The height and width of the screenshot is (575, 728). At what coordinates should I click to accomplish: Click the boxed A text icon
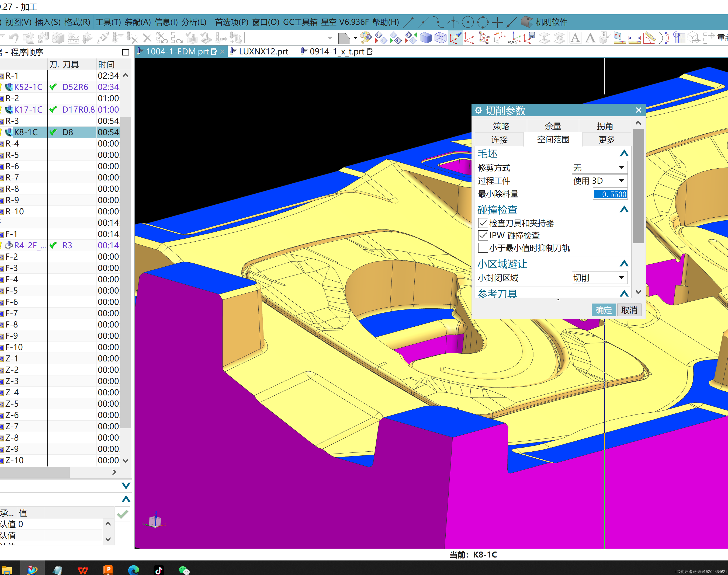coord(575,38)
